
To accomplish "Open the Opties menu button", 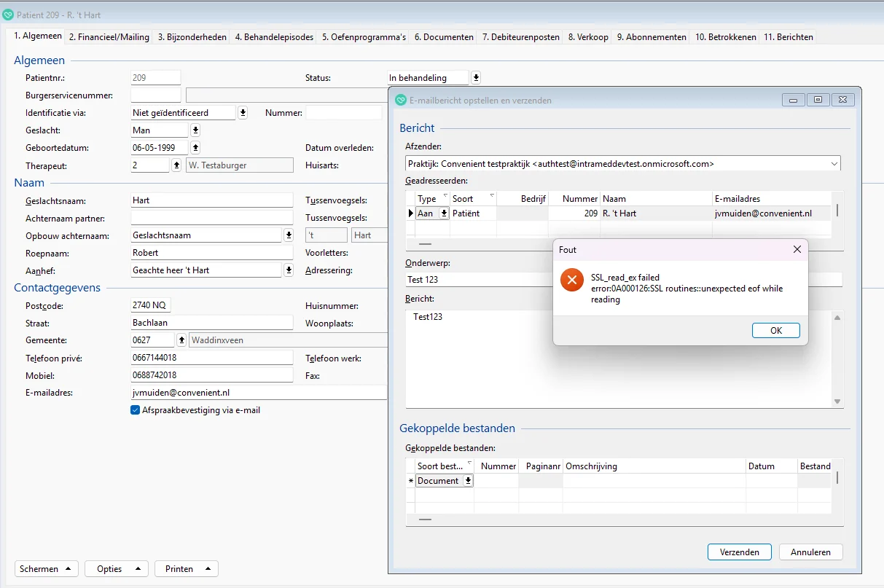I will coord(117,569).
